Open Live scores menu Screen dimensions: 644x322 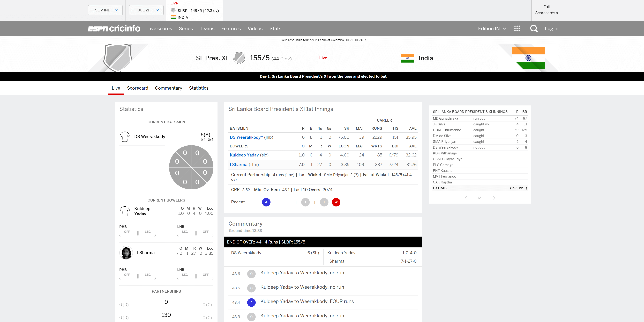(160, 28)
